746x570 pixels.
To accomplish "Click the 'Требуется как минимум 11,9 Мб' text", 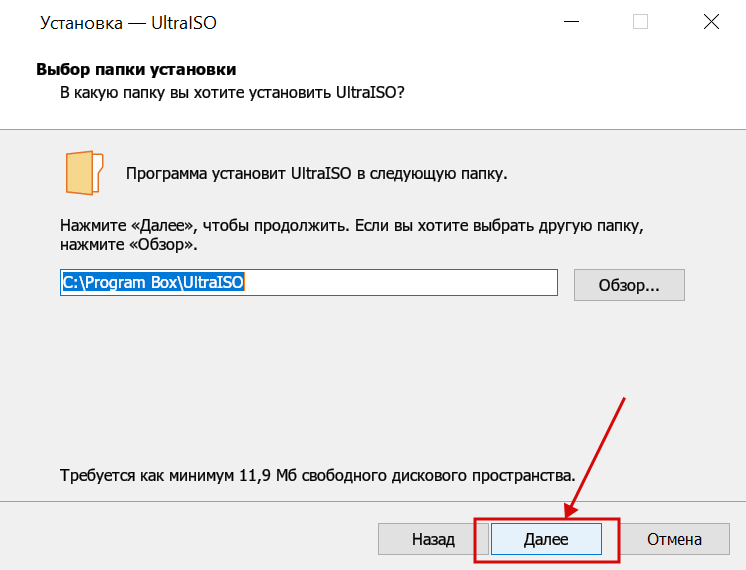I will pos(317,475).
